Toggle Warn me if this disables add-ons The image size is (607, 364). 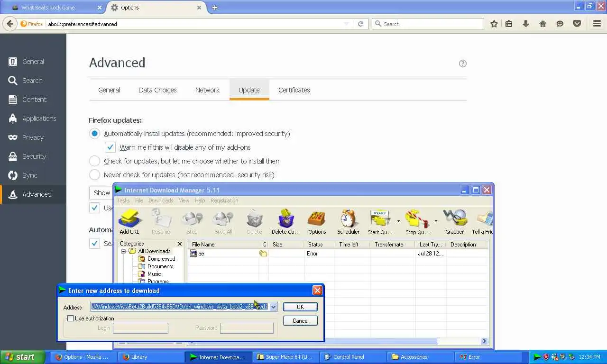(x=110, y=147)
